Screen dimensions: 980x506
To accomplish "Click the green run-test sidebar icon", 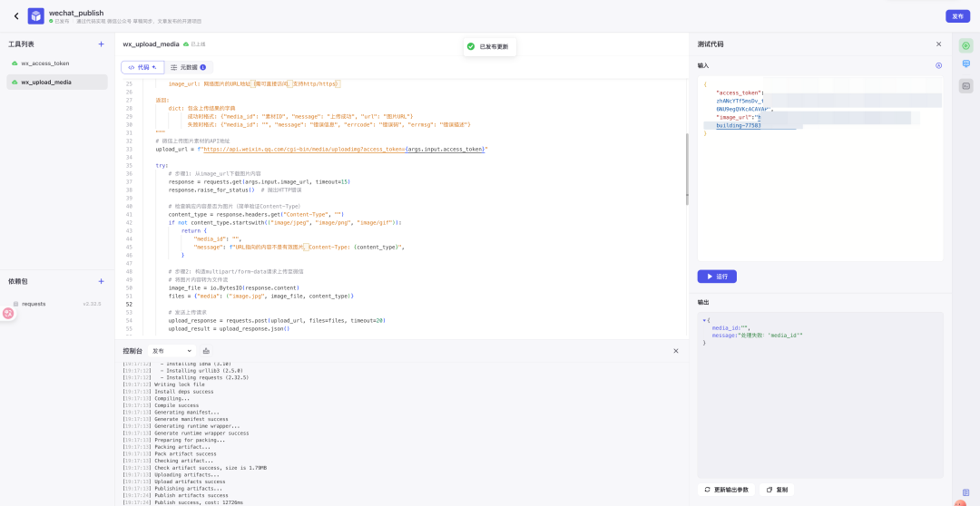I will (x=966, y=45).
